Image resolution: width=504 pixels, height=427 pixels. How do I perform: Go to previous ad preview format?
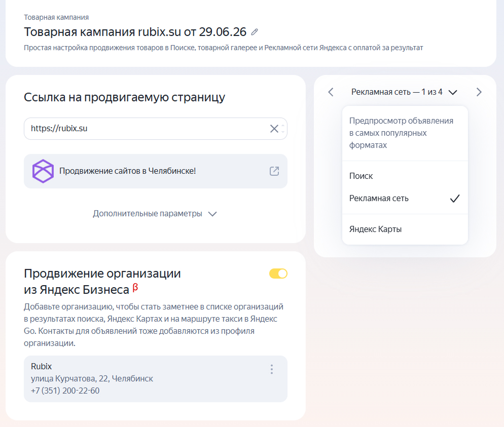pos(331,92)
